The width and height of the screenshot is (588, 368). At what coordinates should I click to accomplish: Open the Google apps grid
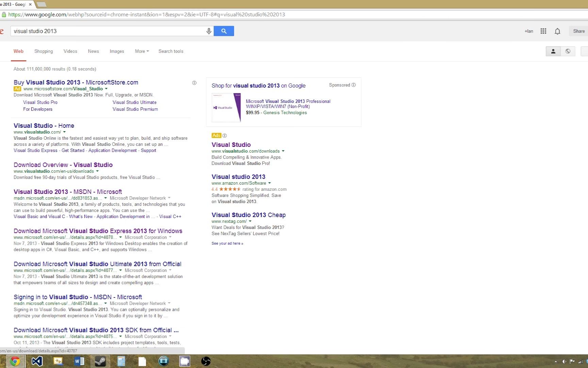pyautogui.click(x=543, y=31)
